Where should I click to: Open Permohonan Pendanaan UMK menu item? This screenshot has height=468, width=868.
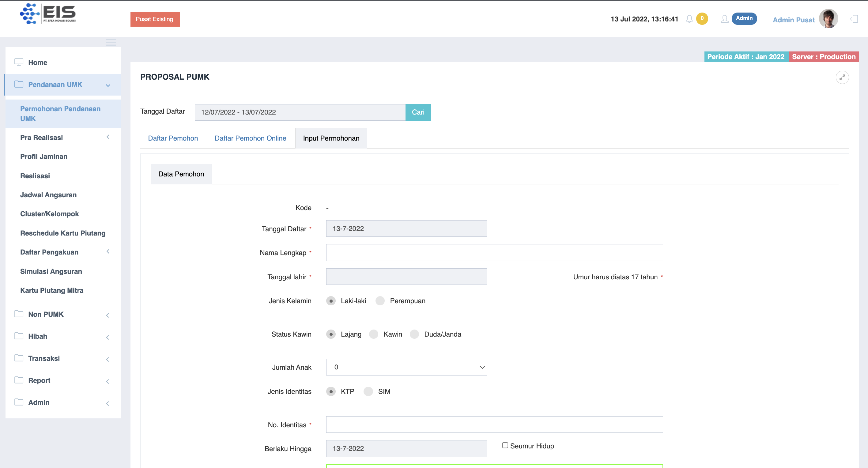[x=63, y=114]
